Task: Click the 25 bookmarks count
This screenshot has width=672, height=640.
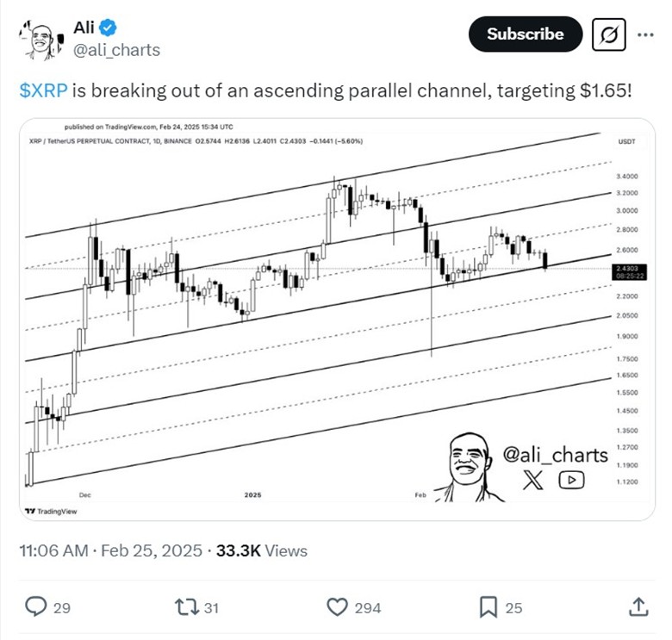Action: pos(513,608)
